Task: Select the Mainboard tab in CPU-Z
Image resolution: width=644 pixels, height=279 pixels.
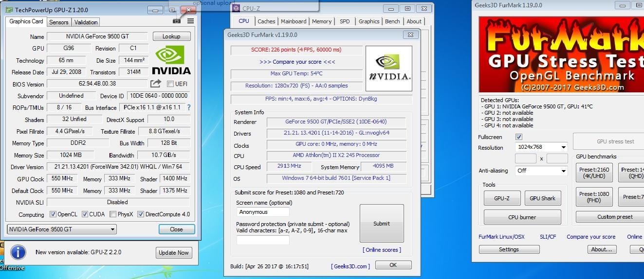Action: tap(294, 21)
